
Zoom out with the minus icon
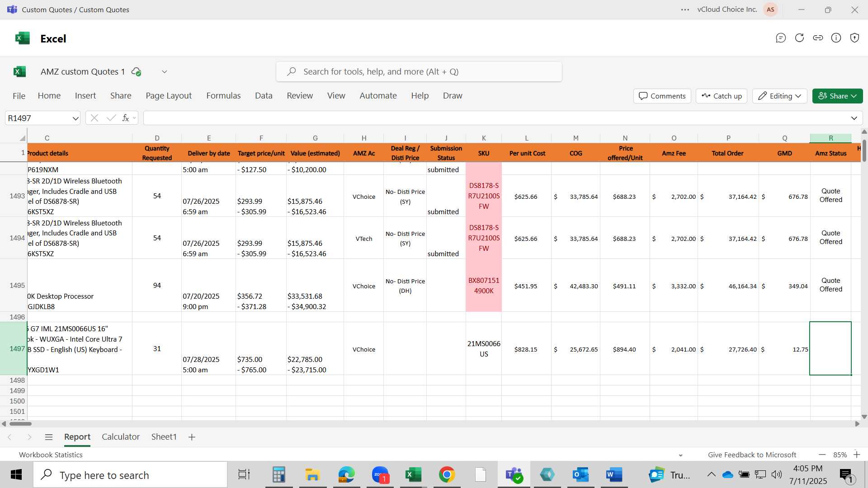point(822,455)
